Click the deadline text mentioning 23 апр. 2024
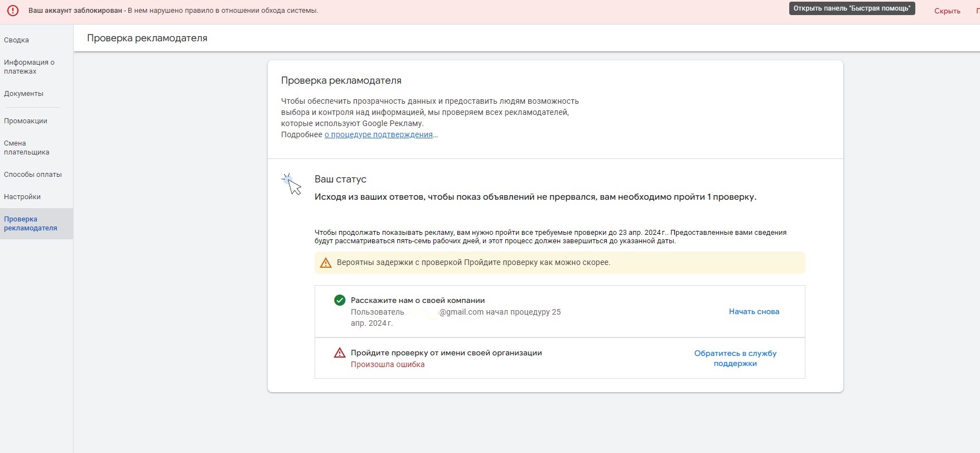The image size is (980, 453). pos(551,237)
